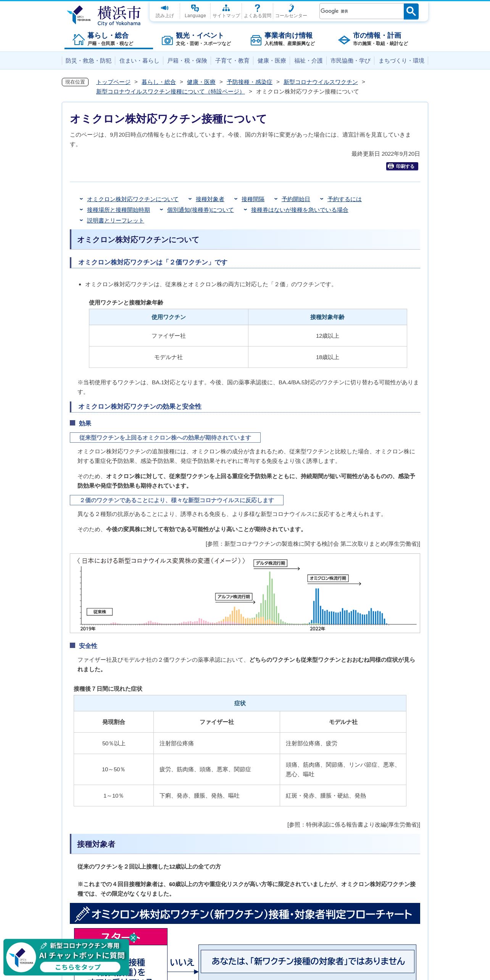Viewport: 490px width, 980px height.
Task: Jump to 予約開始日 anchor link
Action: [296, 199]
